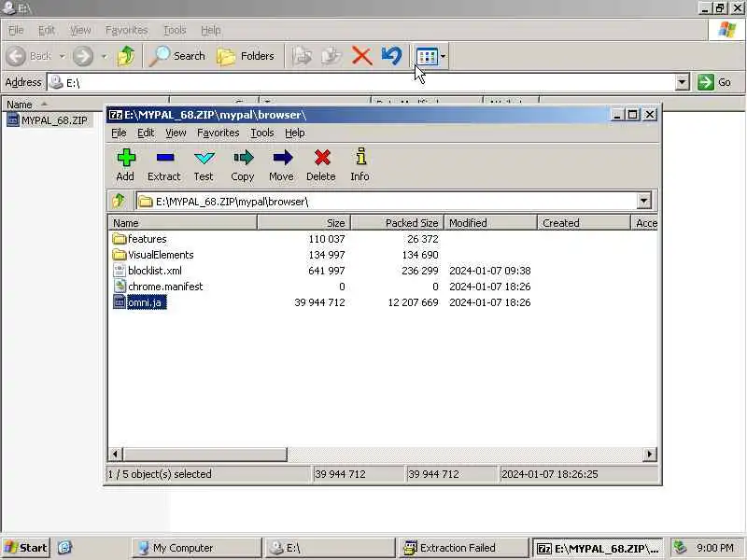Viewport: 747px width, 560px height.
Task: Sort by the 7-Zip Name column header
Action: coord(183,223)
